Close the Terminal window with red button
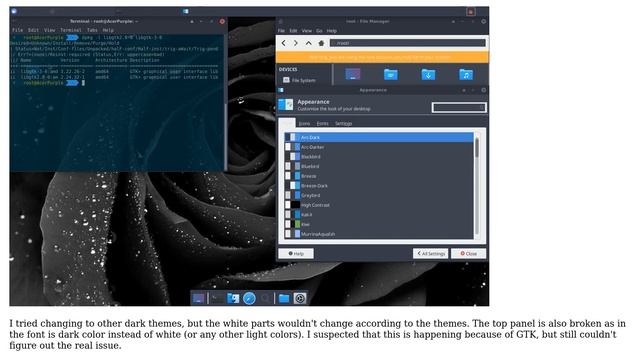Viewport: 640px width, 360px height. point(222,21)
